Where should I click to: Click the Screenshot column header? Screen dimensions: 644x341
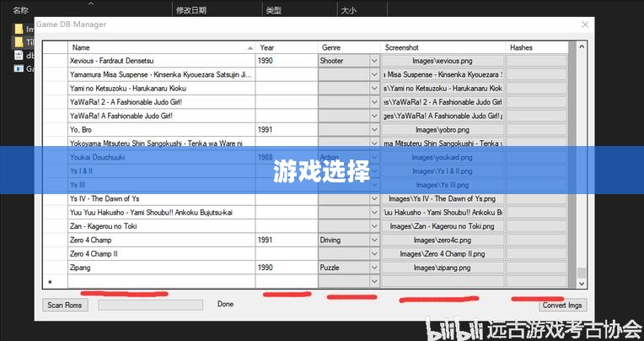point(443,48)
